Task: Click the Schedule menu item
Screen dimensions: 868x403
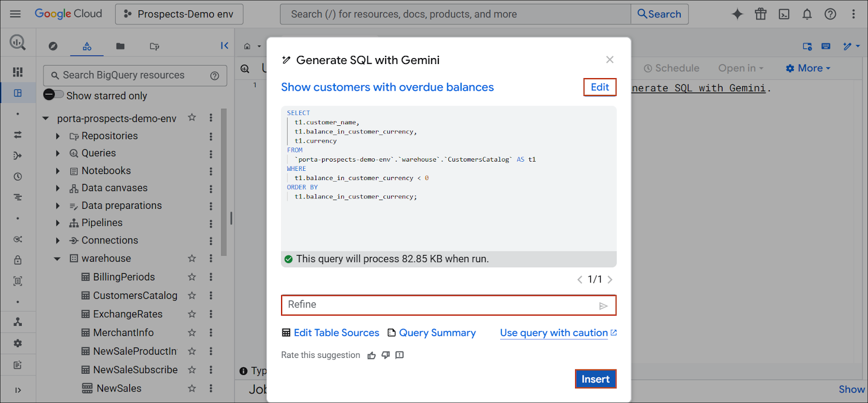Action: 672,68
